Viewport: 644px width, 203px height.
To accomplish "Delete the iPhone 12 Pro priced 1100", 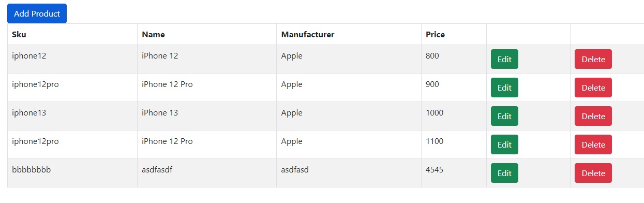I will pos(593,144).
